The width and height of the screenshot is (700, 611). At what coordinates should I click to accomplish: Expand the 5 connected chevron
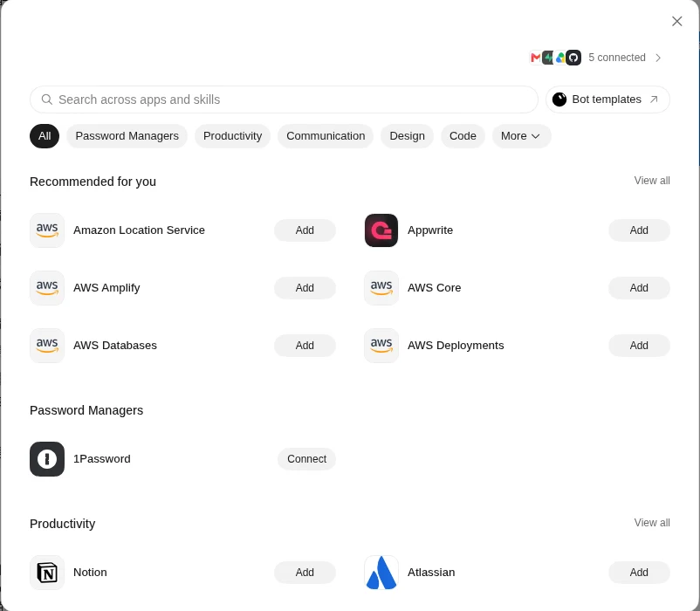point(658,58)
